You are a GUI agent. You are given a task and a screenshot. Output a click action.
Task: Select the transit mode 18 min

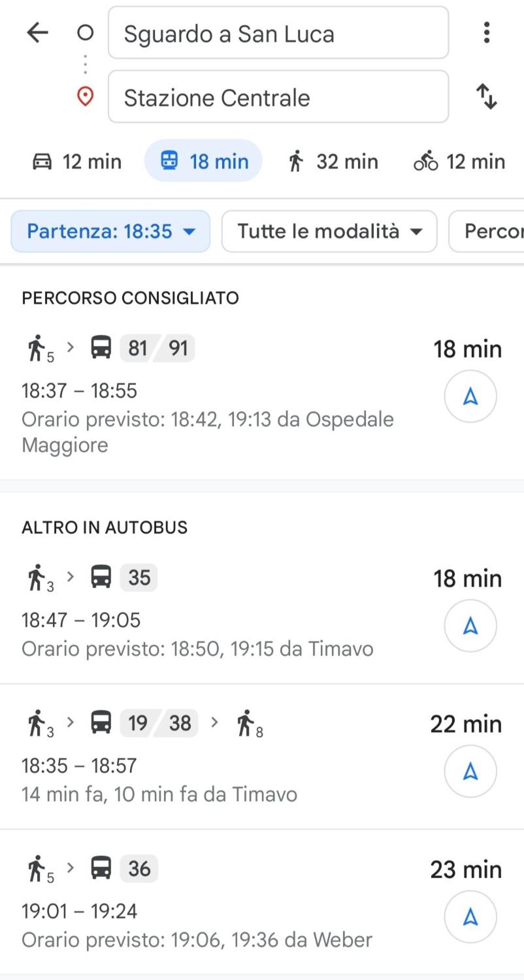(x=203, y=161)
